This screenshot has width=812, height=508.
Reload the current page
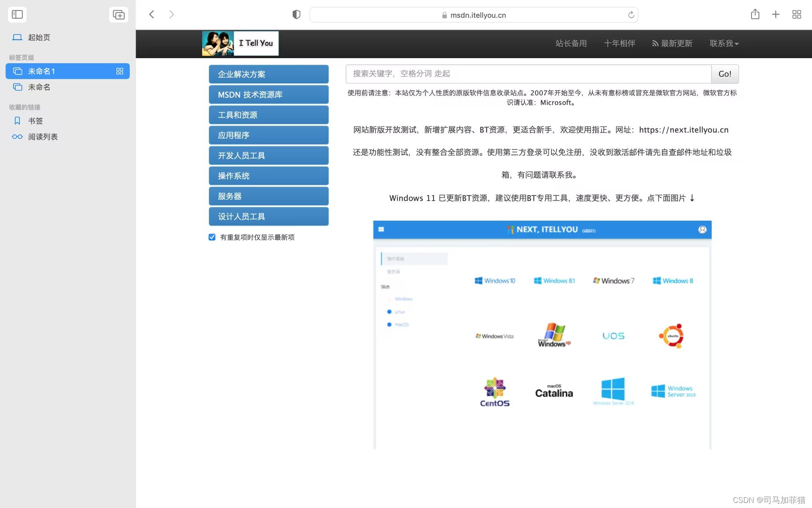[x=631, y=15]
